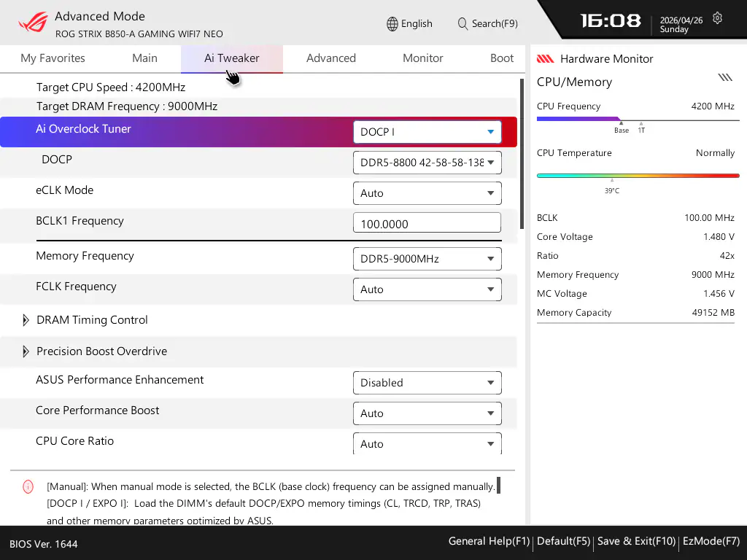
Task: Click the globe language icon
Action: click(392, 24)
